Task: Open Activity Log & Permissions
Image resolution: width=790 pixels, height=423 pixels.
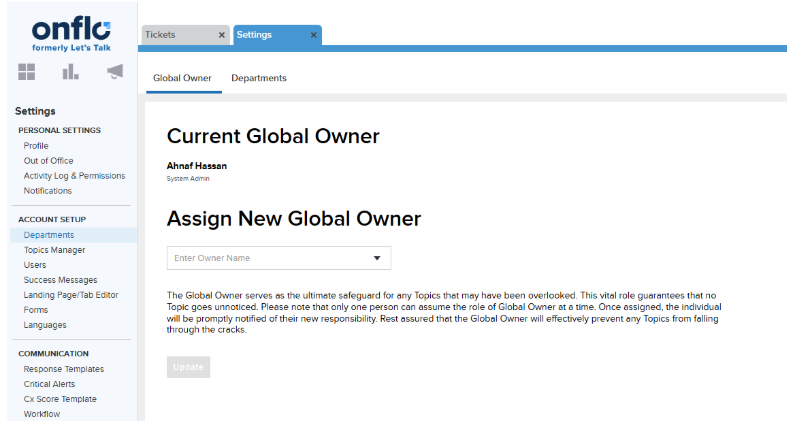Action: [x=74, y=176]
